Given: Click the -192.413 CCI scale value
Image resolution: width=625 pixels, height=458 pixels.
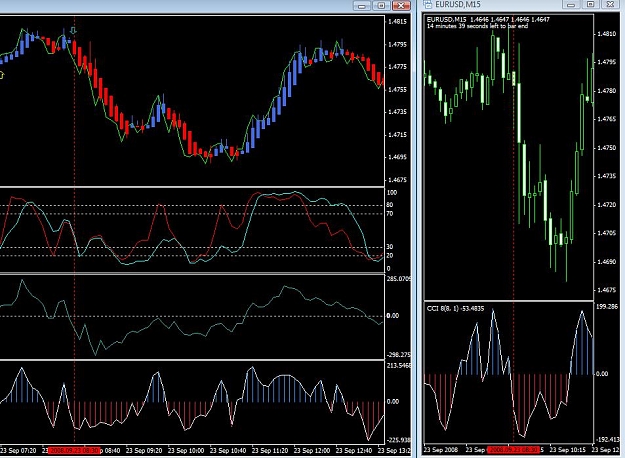Looking at the screenshot, I should pyautogui.click(x=607, y=439).
